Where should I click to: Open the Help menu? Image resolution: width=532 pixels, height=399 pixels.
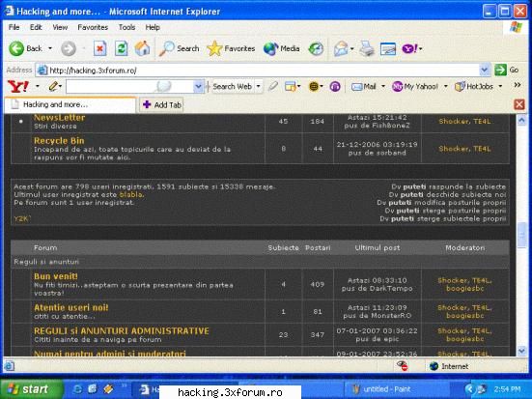tap(153, 27)
